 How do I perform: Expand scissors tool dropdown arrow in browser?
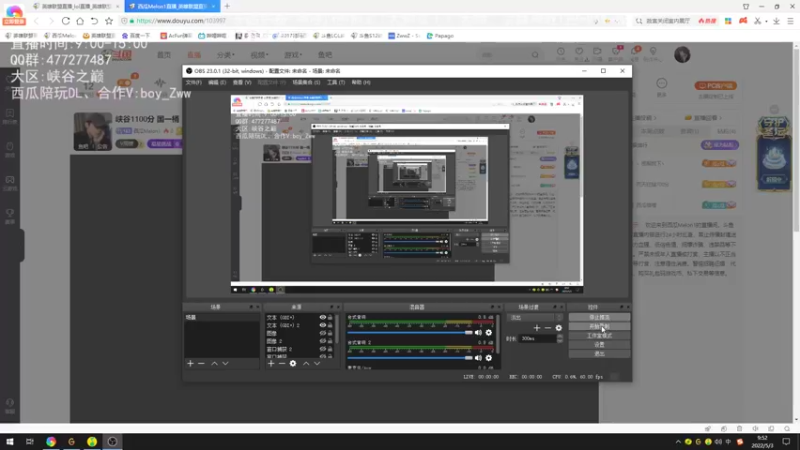765,21
